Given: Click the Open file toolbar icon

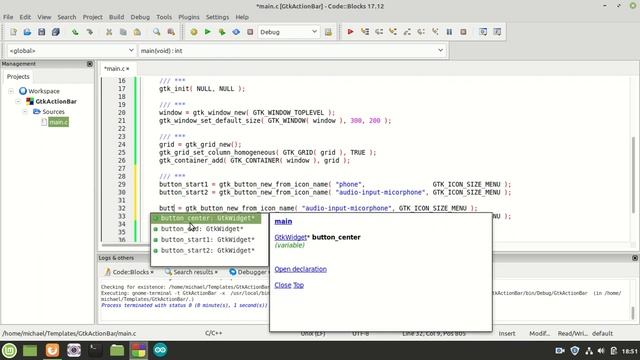Looking at the screenshot, I should pos(27,32).
